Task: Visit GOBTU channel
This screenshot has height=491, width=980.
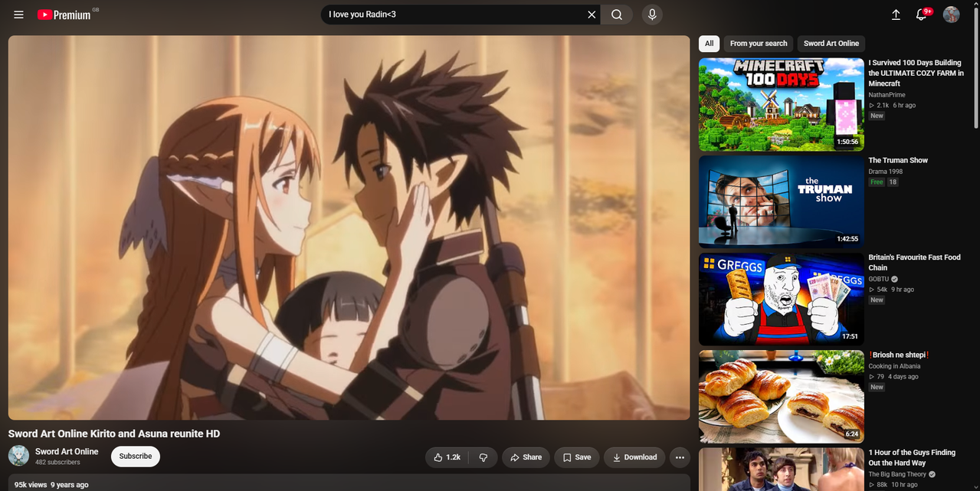Action: 878,279
